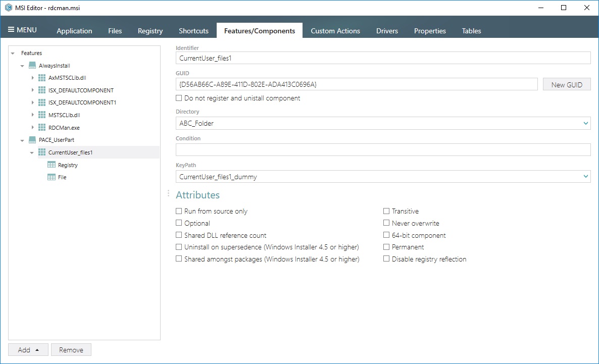Generate a New GUID
Image resolution: width=599 pixels, height=364 pixels.
click(x=567, y=84)
